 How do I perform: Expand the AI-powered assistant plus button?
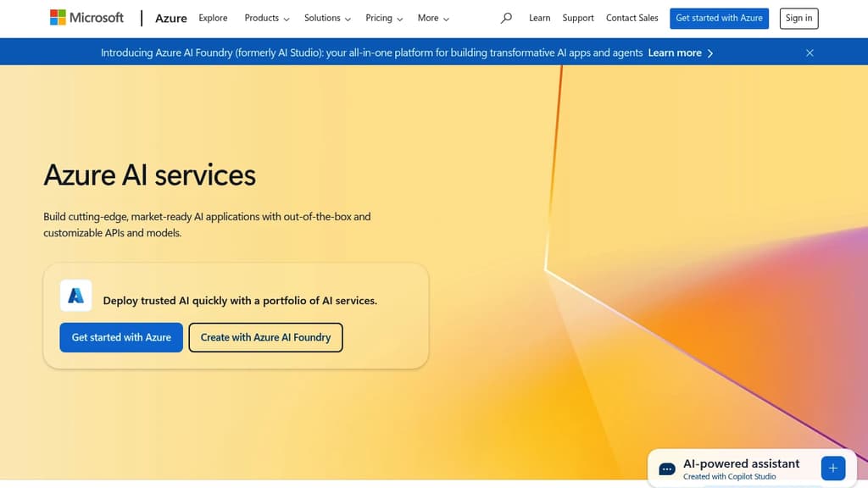tap(833, 469)
